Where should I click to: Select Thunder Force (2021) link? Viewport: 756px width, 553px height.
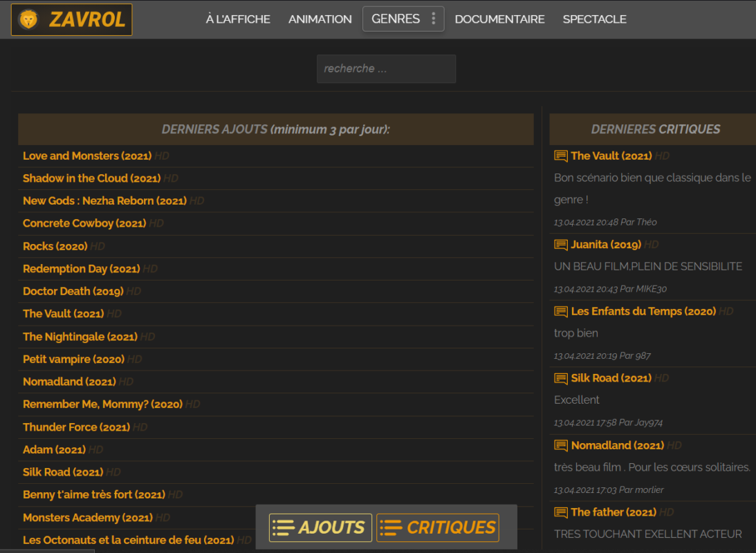pyautogui.click(x=76, y=427)
